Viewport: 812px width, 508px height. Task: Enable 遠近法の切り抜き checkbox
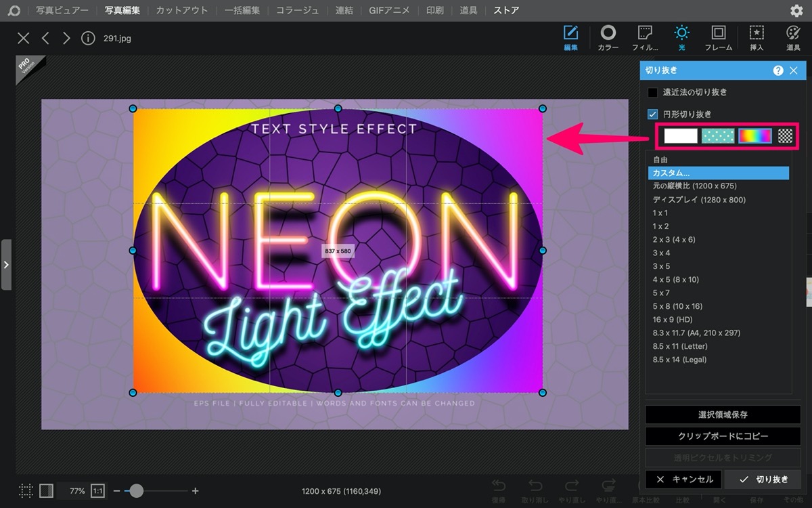[652, 92]
